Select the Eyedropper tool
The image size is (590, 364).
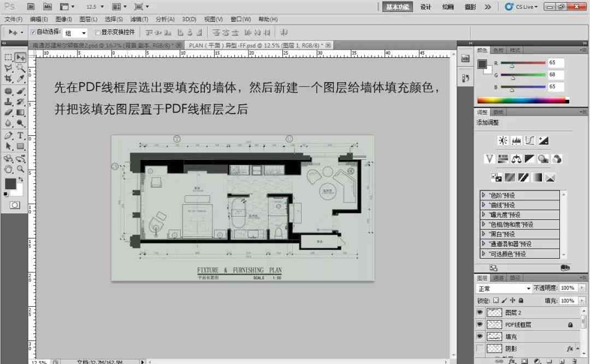coord(20,79)
